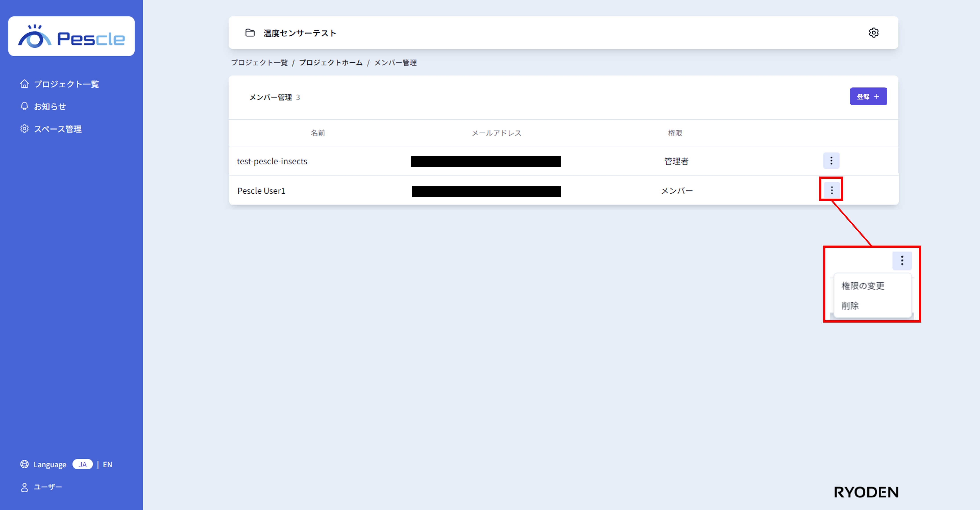
Task: Click the Pescle User1 member row name
Action: click(x=261, y=191)
